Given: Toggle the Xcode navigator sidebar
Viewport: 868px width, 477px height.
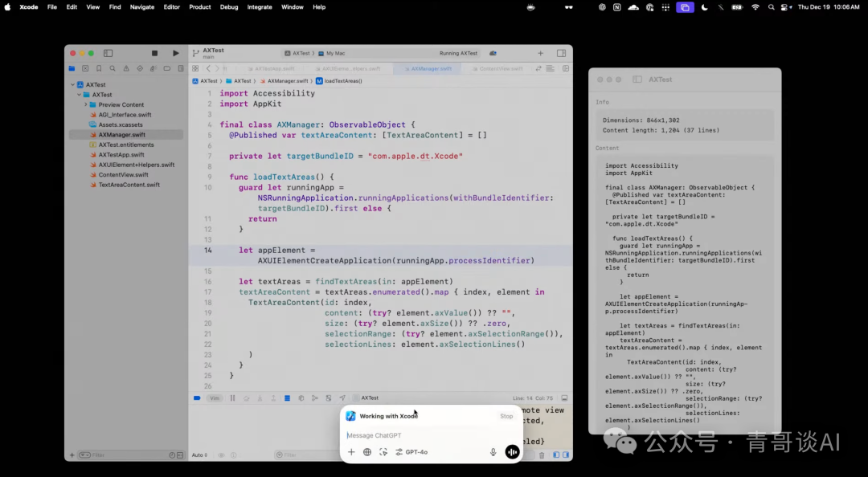Looking at the screenshot, I should (108, 53).
